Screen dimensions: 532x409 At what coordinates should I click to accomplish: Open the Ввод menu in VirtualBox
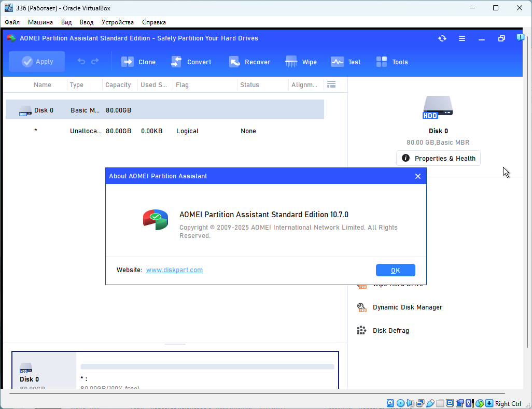pyautogui.click(x=87, y=22)
